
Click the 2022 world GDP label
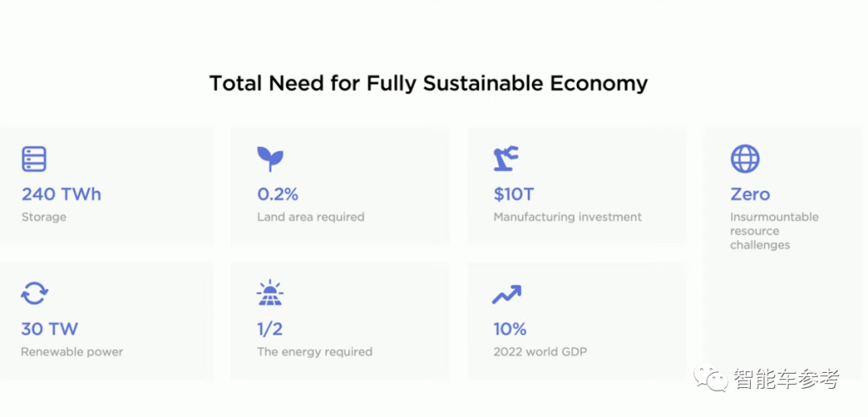pos(540,352)
